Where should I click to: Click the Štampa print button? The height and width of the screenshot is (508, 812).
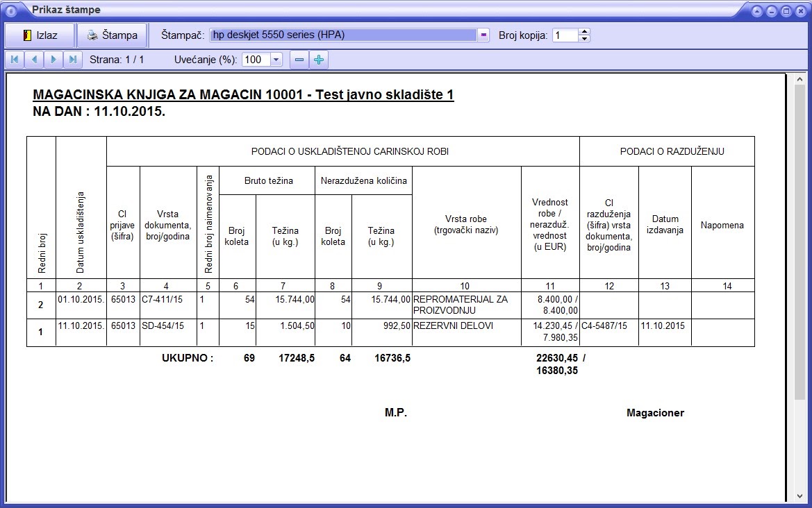(x=112, y=35)
